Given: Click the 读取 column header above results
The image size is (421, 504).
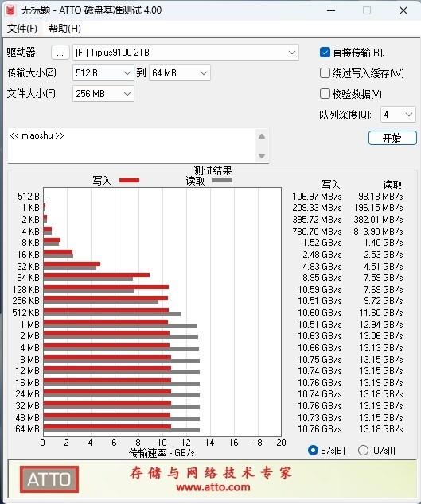Looking at the screenshot, I should click(x=392, y=185).
